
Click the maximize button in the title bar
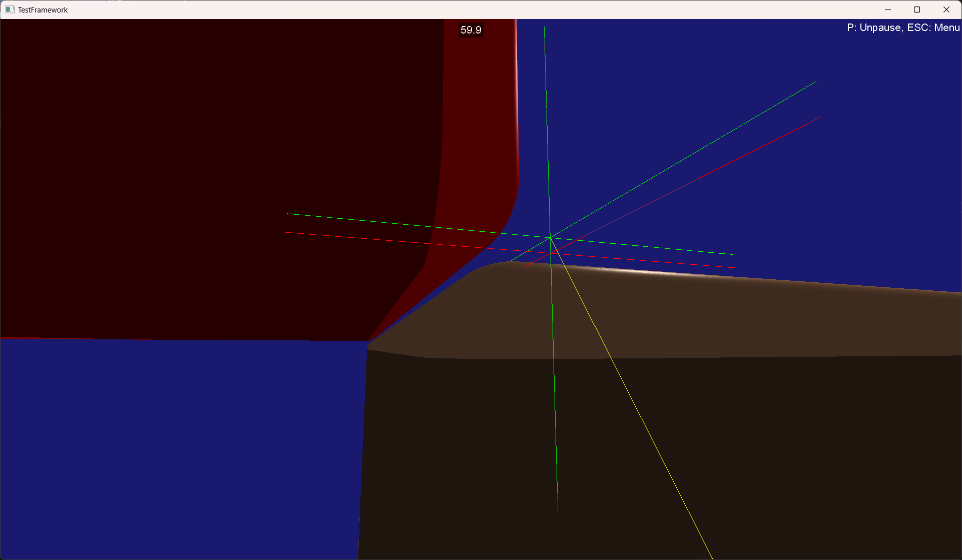(x=917, y=9)
